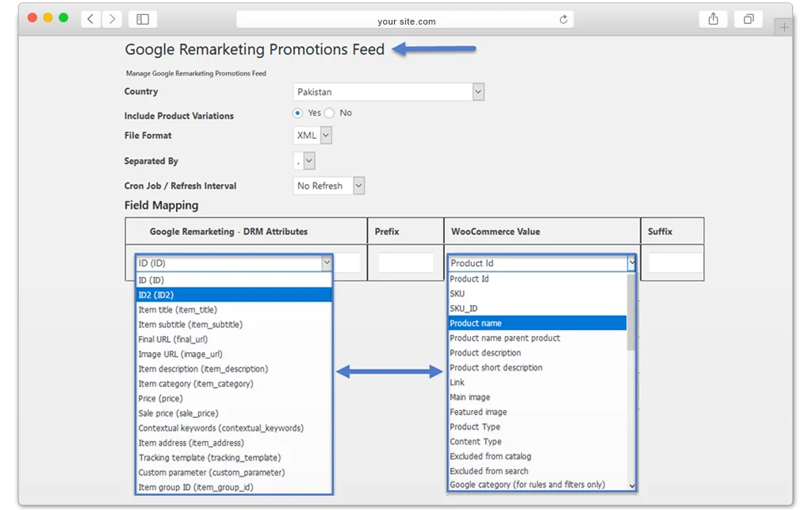Open the browser share icon
This screenshot has height=510, width=812.
713,19
